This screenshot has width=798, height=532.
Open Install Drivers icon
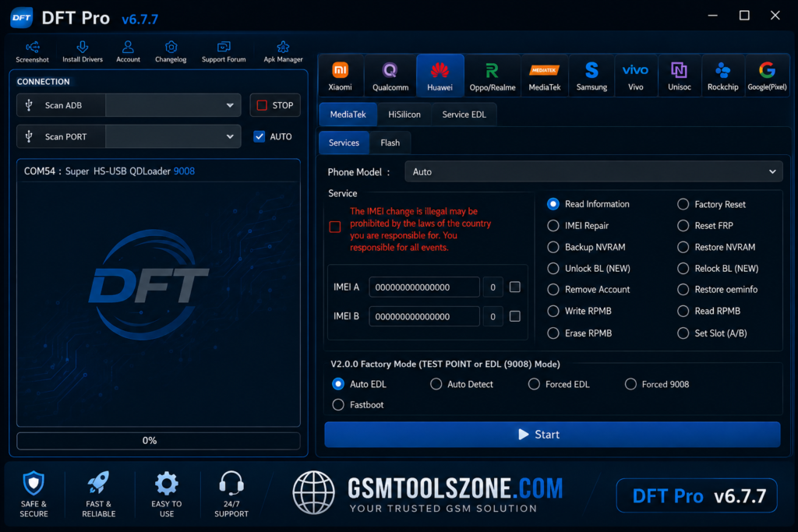(83, 47)
